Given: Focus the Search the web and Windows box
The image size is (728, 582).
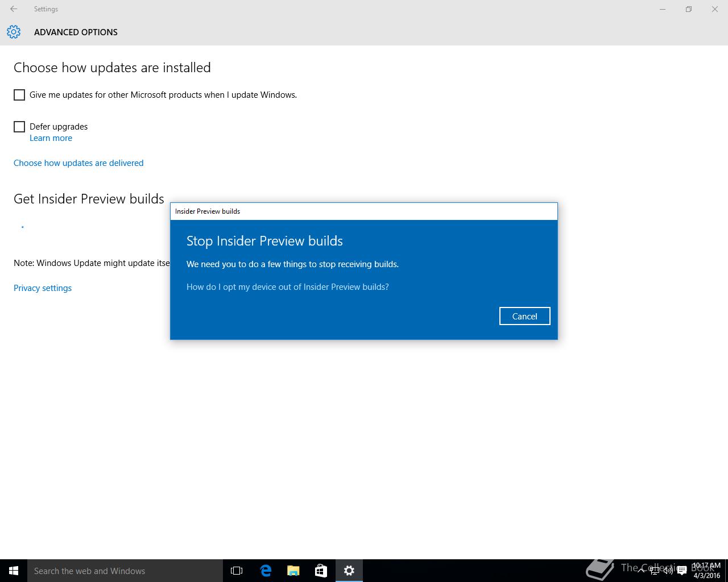Looking at the screenshot, I should pyautogui.click(x=125, y=571).
